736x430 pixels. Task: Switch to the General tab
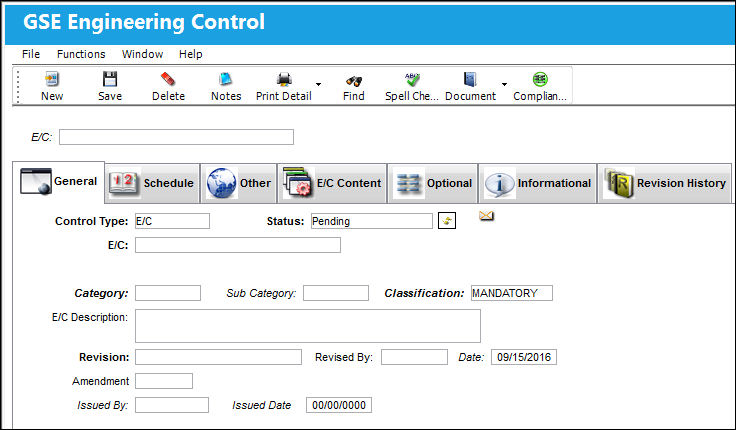[59, 182]
